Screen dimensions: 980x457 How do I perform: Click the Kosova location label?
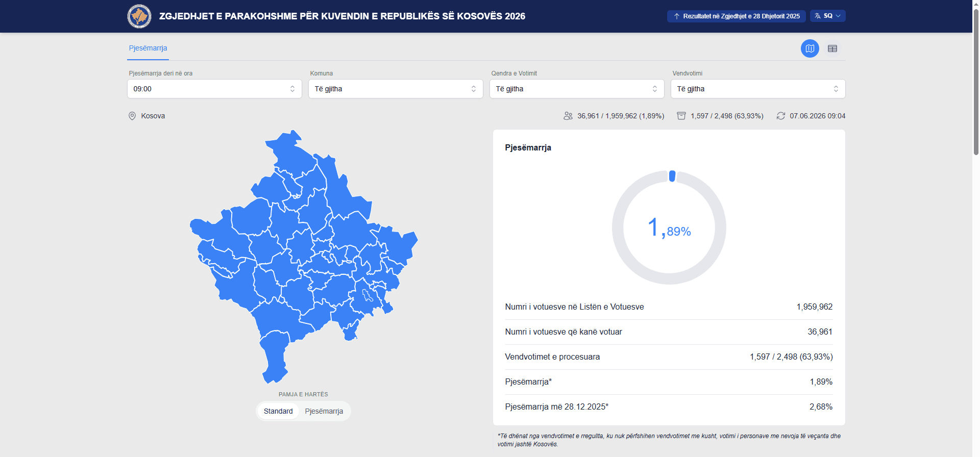point(153,116)
